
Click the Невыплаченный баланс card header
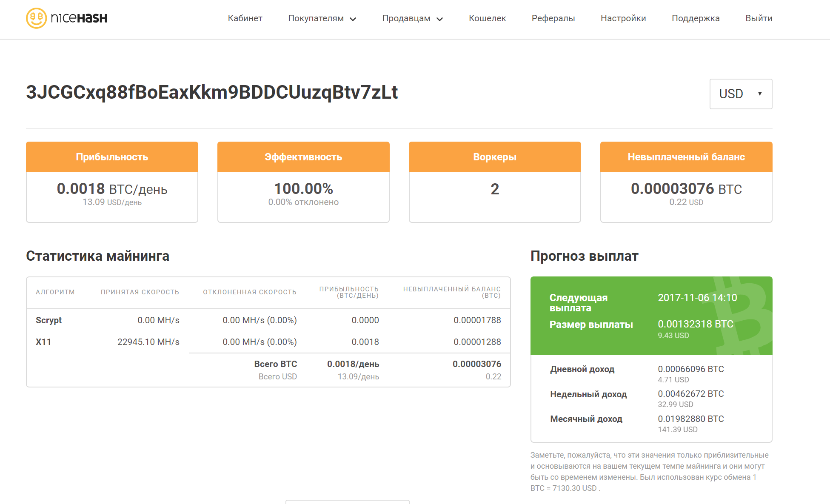(x=686, y=157)
